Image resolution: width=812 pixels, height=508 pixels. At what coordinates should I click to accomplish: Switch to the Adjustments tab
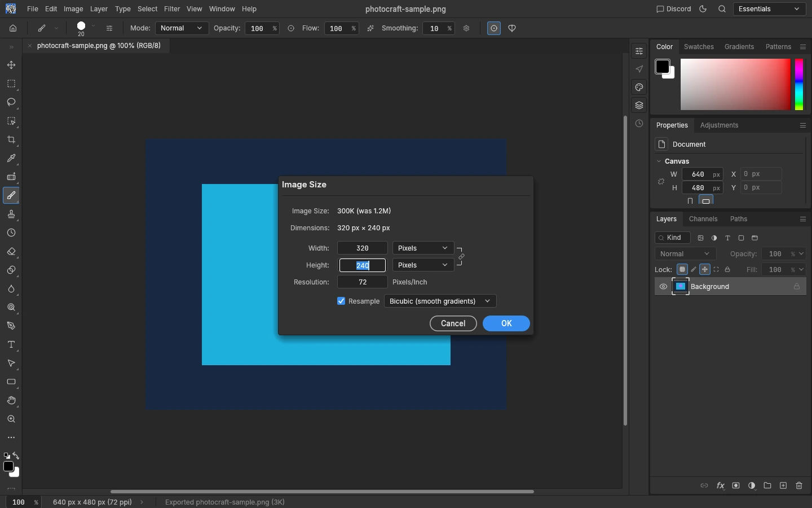pyautogui.click(x=719, y=125)
